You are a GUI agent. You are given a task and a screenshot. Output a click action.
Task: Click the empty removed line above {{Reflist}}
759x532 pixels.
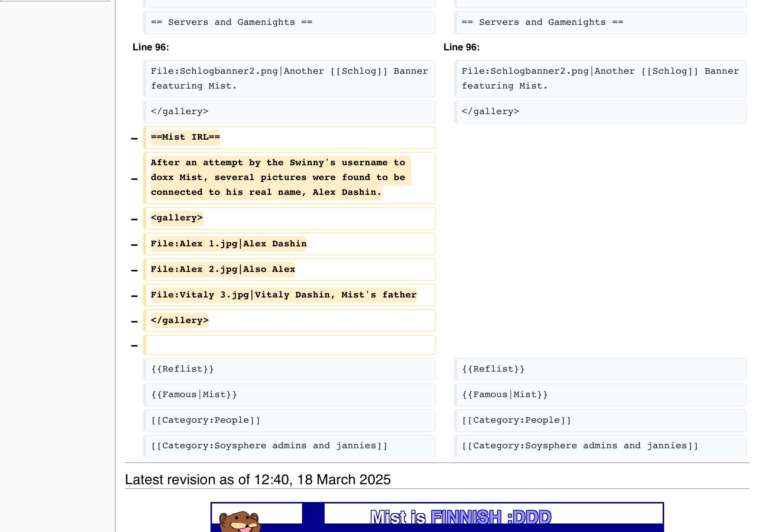click(289, 345)
